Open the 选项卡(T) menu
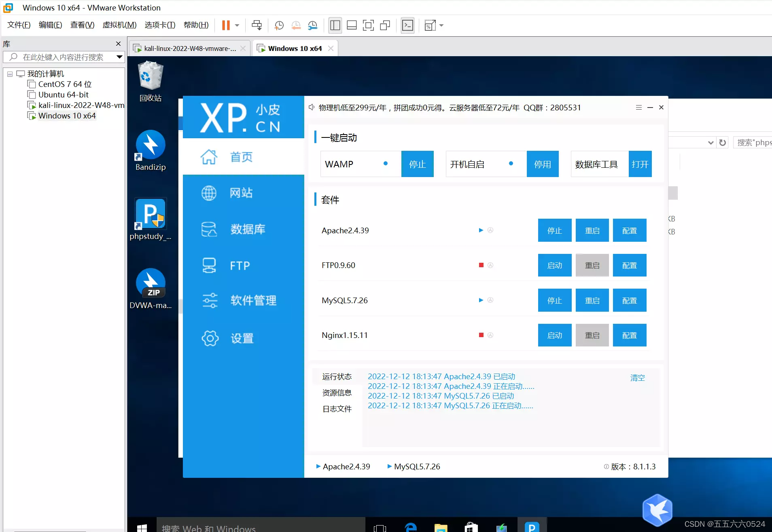772x532 pixels. pyautogui.click(x=160, y=25)
